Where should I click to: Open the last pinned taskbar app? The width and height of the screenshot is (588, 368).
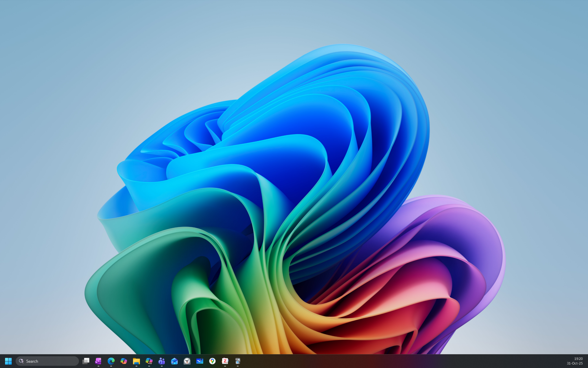(238, 361)
